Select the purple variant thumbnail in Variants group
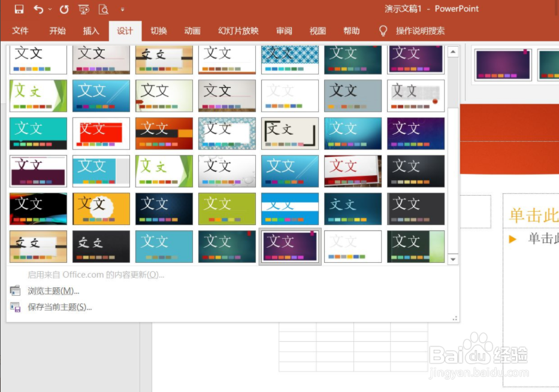The width and height of the screenshot is (559, 392). click(x=503, y=65)
